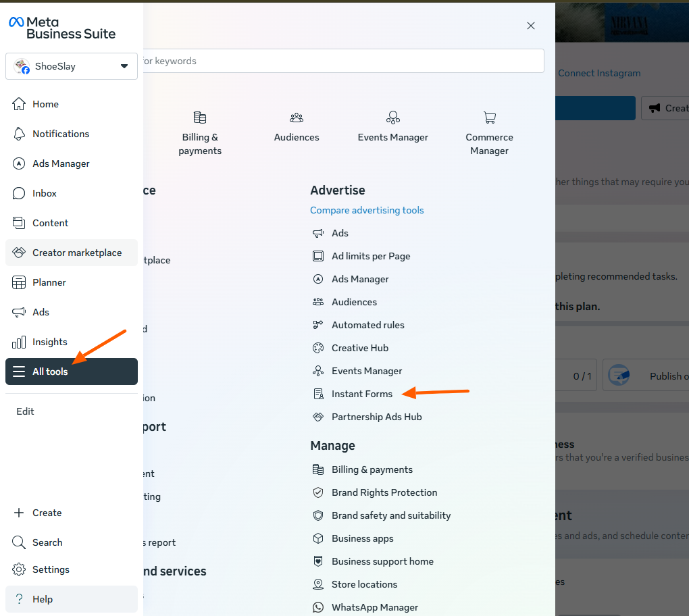
Task: Open Store locations tool
Action: pos(355,584)
